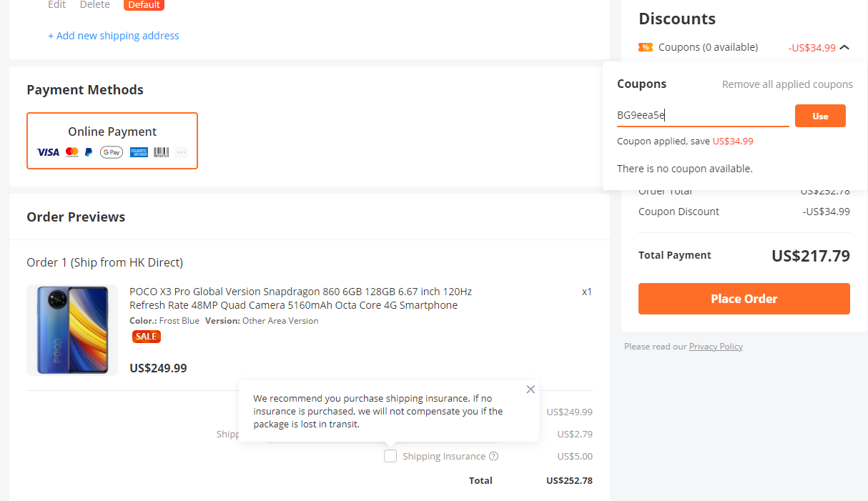This screenshot has width=868, height=501.
Task: Click the PayPal logo
Action: pos(89,152)
